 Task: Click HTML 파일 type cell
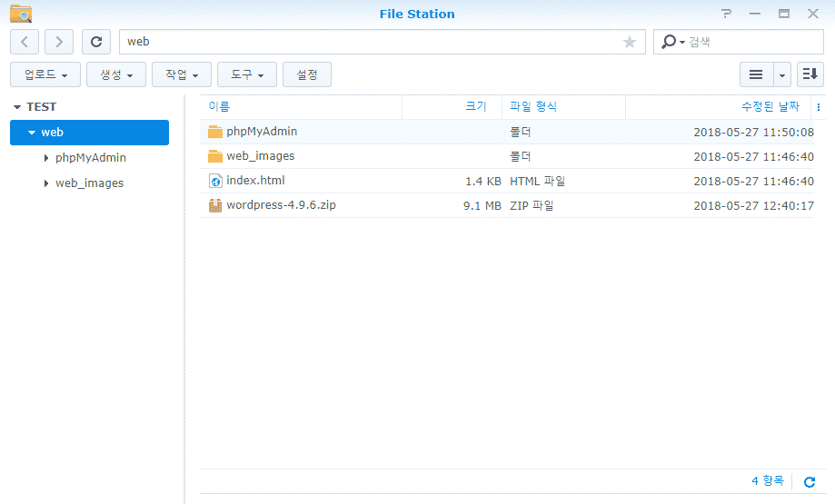537,182
